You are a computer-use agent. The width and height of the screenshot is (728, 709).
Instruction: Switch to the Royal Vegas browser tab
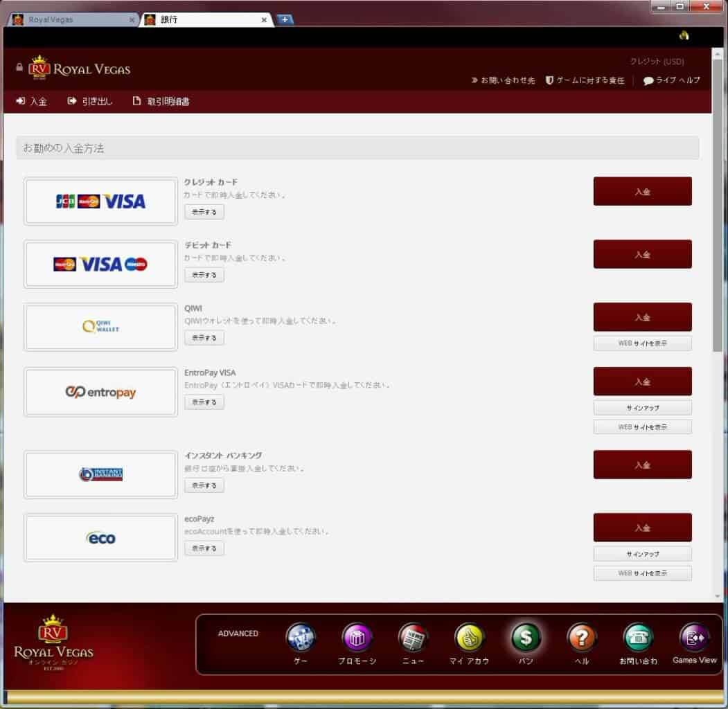pyautogui.click(x=69, y=20)
